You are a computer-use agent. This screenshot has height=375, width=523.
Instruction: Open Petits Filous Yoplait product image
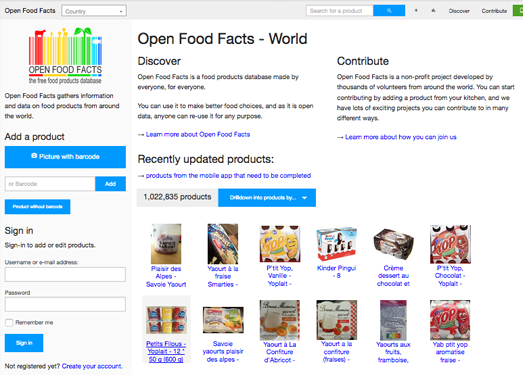point(166,320)
